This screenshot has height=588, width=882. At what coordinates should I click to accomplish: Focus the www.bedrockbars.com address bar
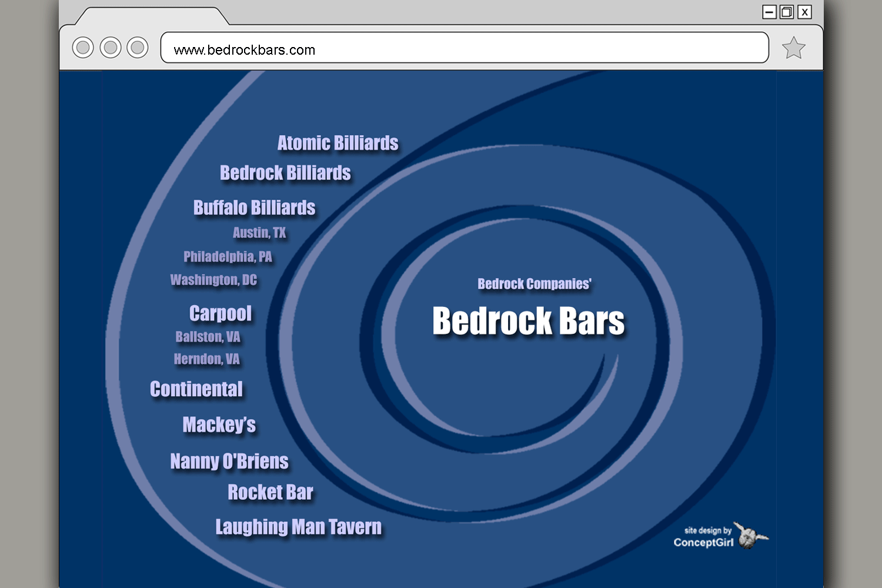[x=465, y=48]
